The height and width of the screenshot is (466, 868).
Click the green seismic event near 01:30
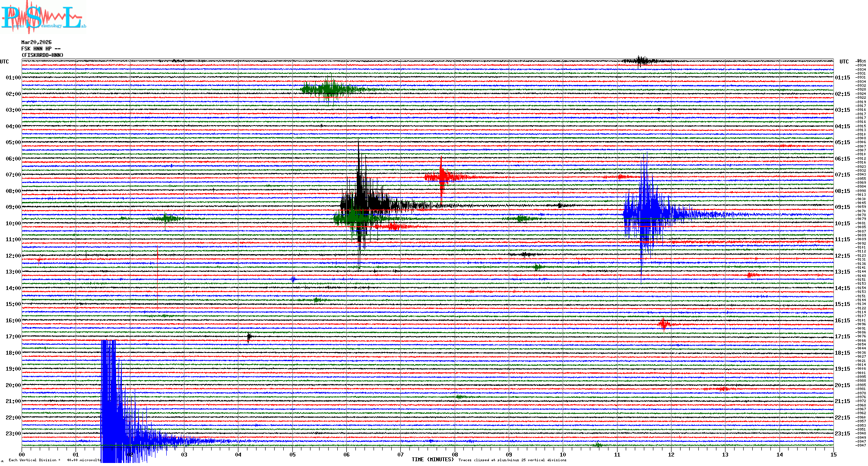tap(328, 89)
